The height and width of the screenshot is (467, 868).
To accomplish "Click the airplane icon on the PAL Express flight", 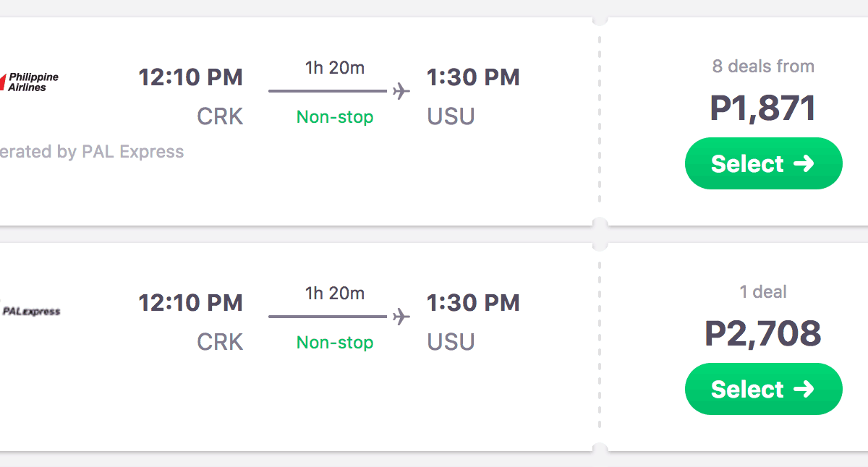I will (x=401, y=317).
